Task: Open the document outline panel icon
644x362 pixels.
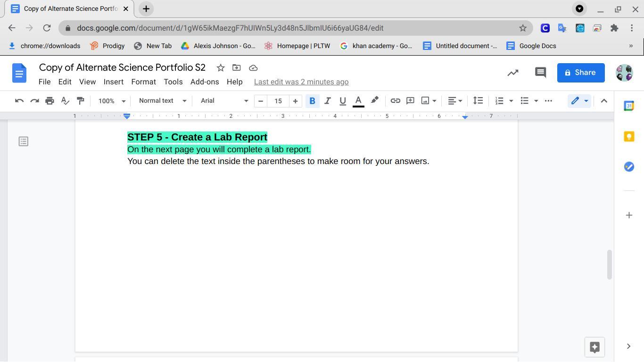Action: [x=23, y=141]
